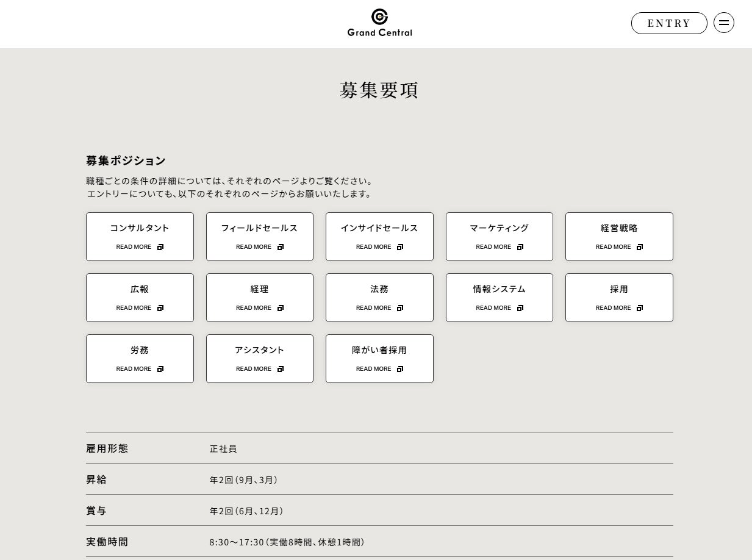Click external-link icon under マーケティング
752x560 pixels.
[520, 247]
